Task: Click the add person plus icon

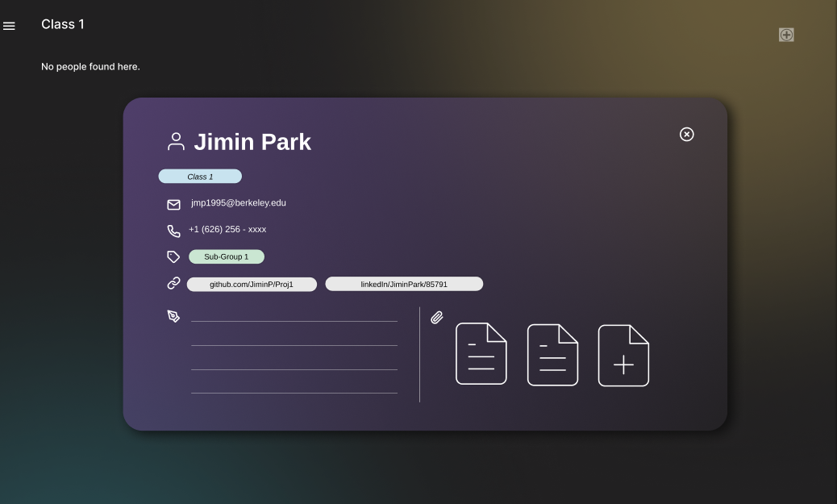Action: point(786,35)
